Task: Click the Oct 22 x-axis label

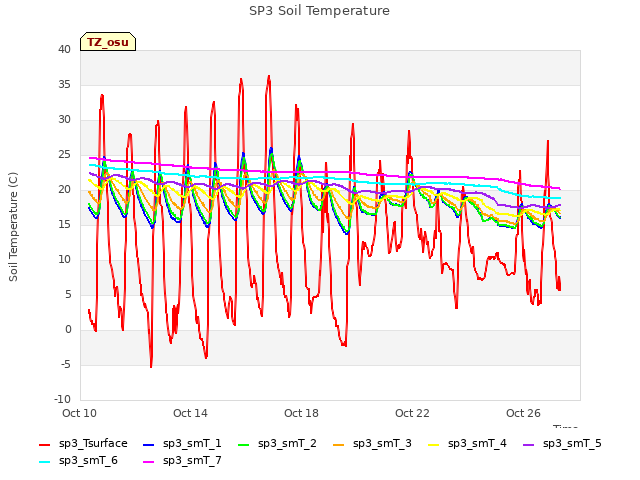Action: [412, 413]
